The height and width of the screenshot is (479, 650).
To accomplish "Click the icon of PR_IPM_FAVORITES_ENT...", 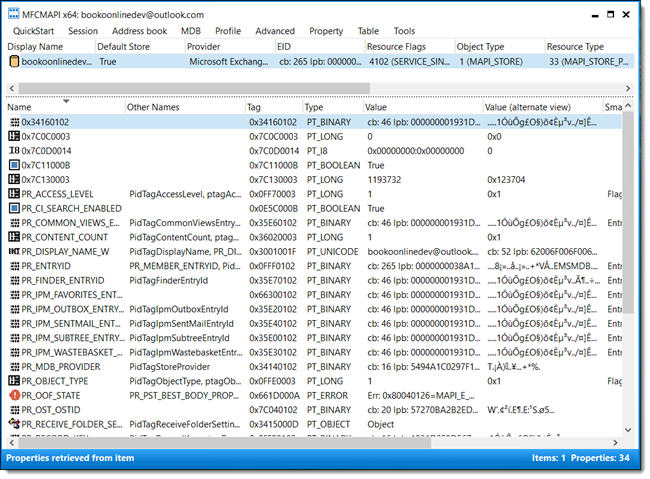I will click(15, 294).
